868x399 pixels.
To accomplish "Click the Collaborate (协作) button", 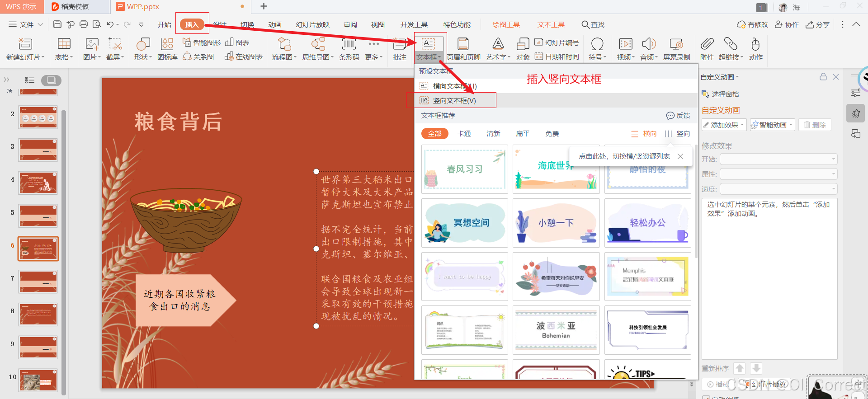I will tap(787, 24).
